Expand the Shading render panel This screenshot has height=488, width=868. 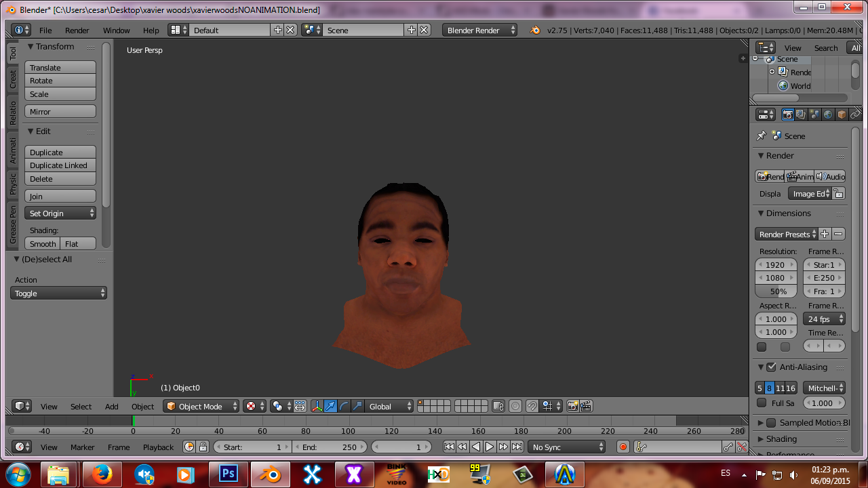pyautogui.click(x=780, y=439)
